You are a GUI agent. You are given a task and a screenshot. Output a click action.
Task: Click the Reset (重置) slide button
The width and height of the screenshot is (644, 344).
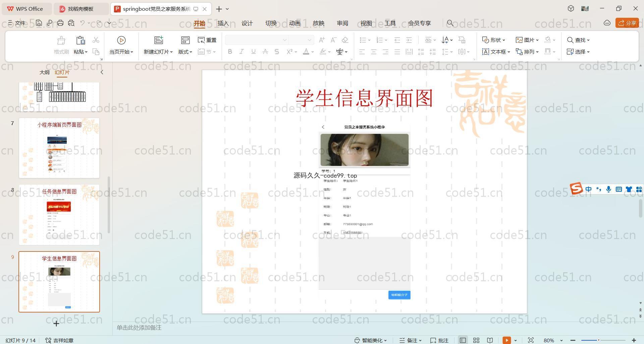coord(207,40)
